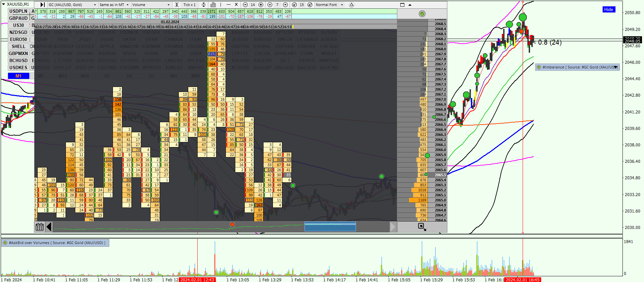Click the 16:45 time column header

click(x=212, y=27)
